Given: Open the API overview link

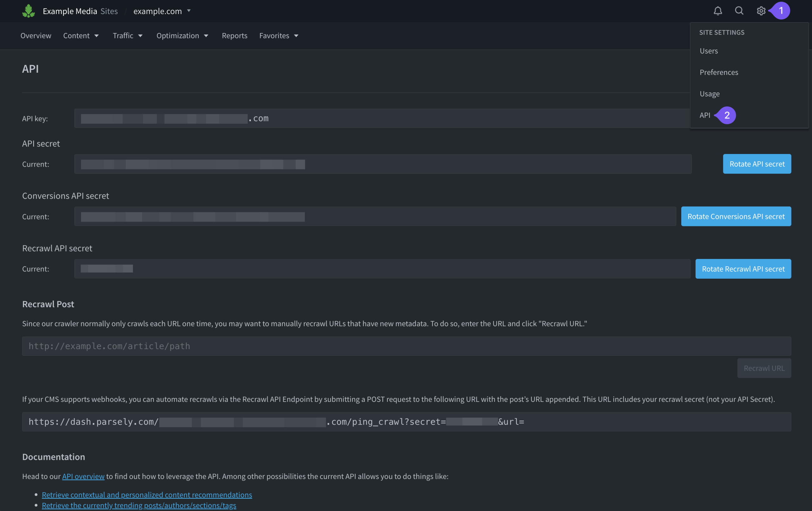Looking at the screenshot, I should (x=83, y=476).
